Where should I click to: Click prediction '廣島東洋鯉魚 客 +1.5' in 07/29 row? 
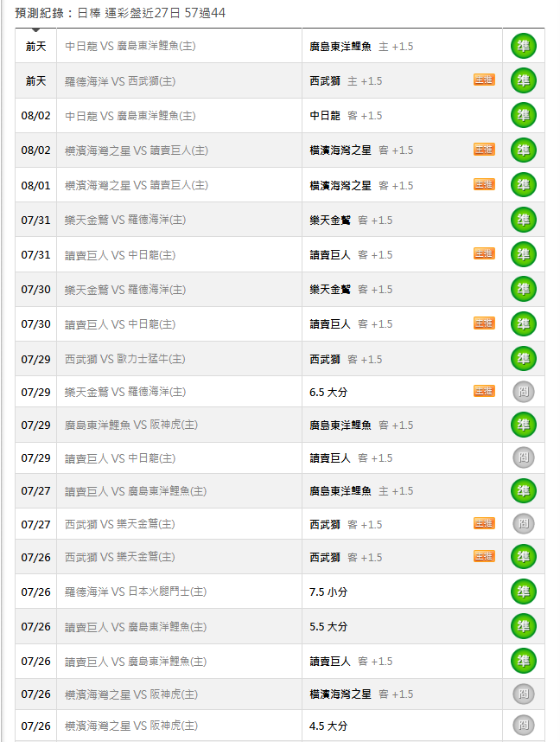[361, 425]
